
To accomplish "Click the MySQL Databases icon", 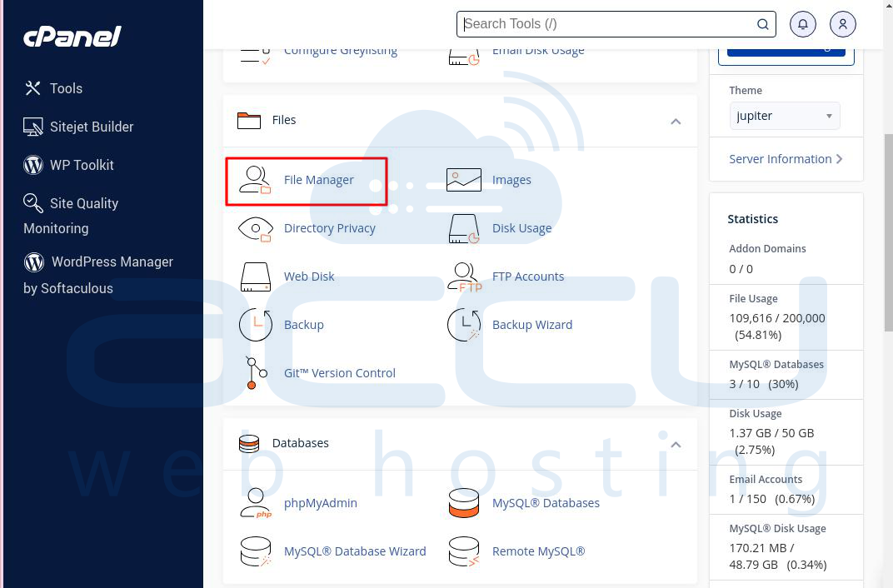I will [464, 503].
